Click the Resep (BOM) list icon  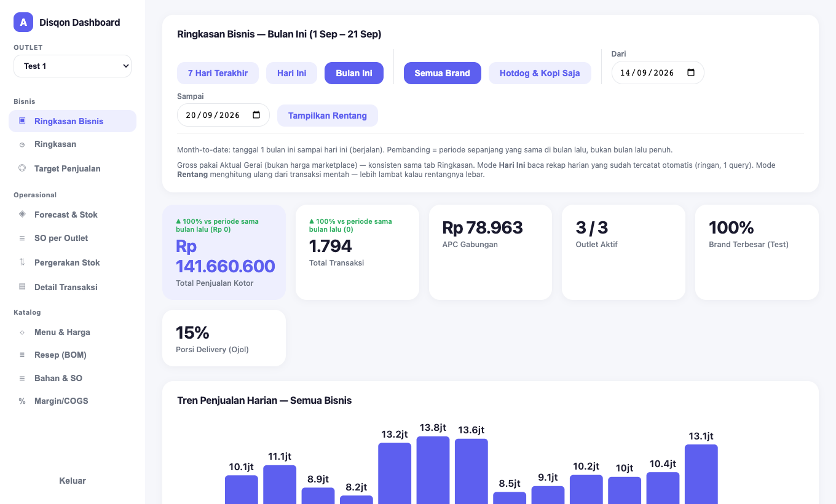click(22, 355)
